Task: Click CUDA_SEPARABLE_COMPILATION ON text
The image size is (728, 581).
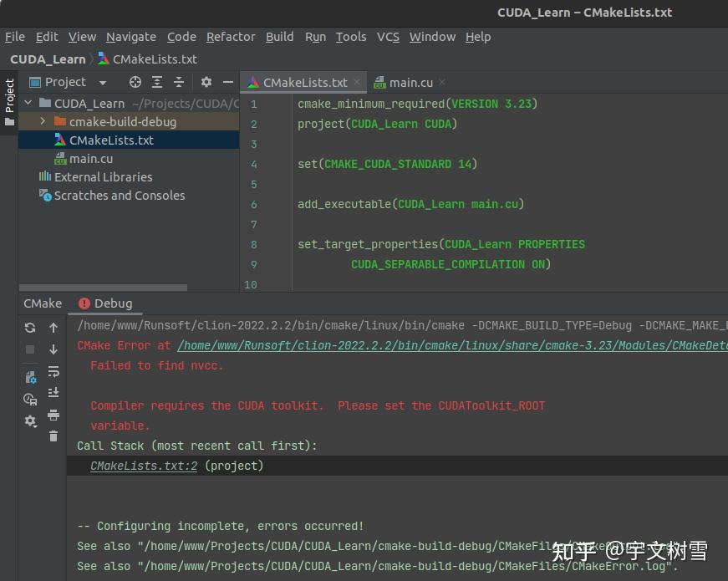Action: (x=448, y=264)
